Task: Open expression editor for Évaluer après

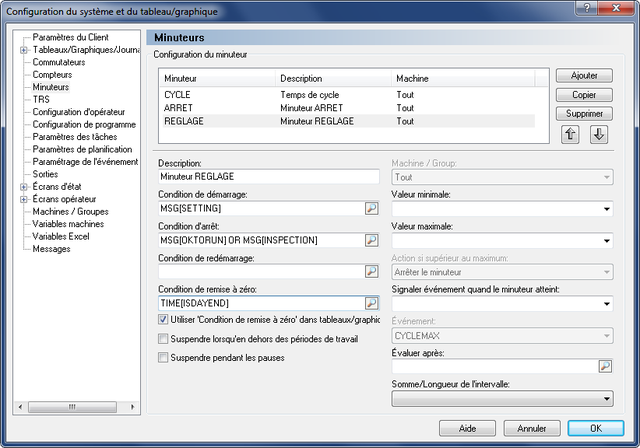Action: coord(605,366)
